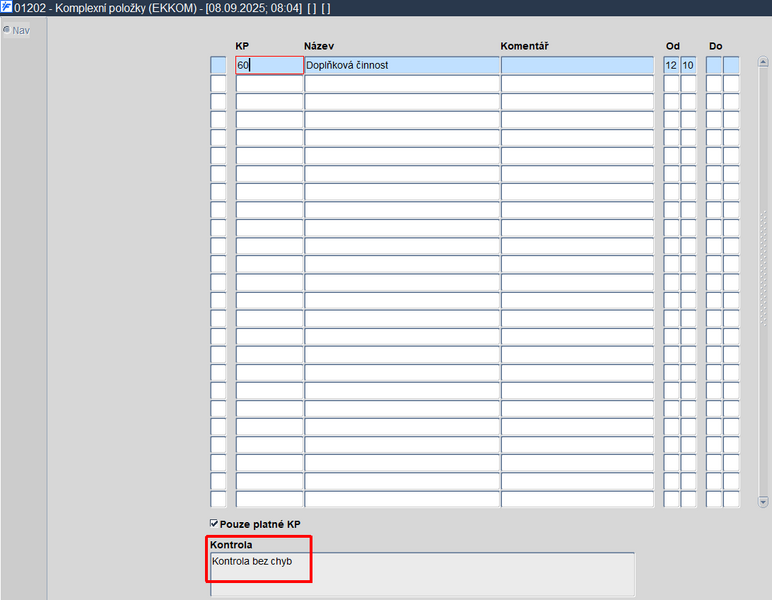Click the Kontrola label
Screen dimensions: 772x600
[231, 544]
